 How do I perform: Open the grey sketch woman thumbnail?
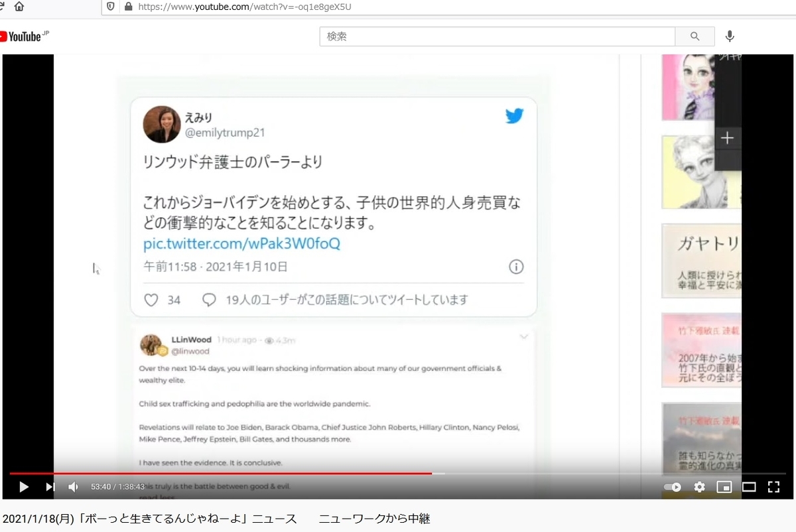click(x=702, y=172)
